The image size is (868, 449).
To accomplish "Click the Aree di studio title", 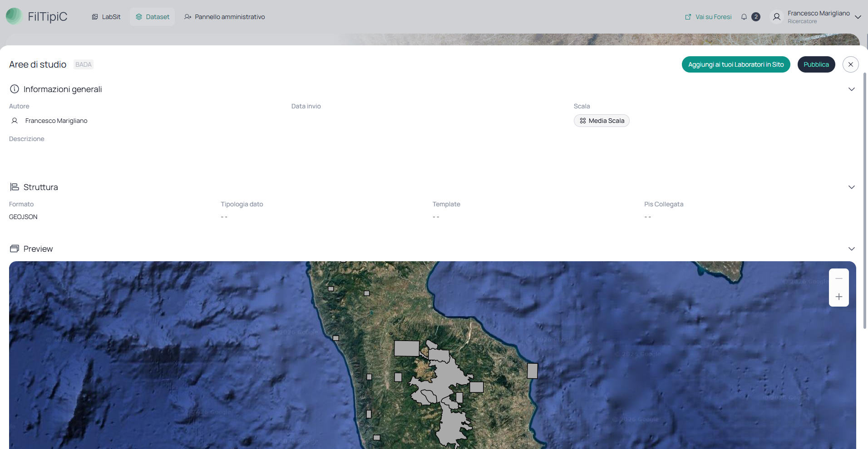I will (38, 64).
